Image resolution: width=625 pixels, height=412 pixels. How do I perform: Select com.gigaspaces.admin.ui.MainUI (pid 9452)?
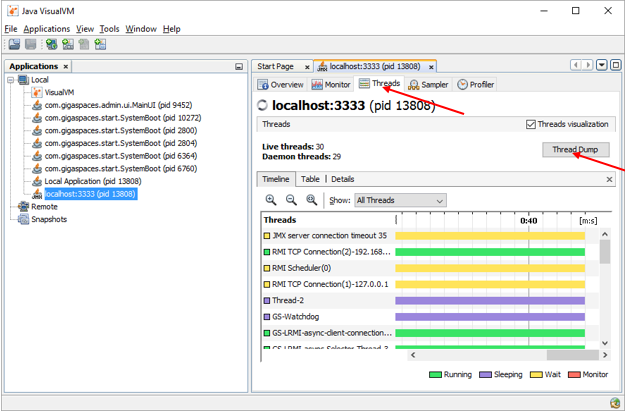point(117,104)
